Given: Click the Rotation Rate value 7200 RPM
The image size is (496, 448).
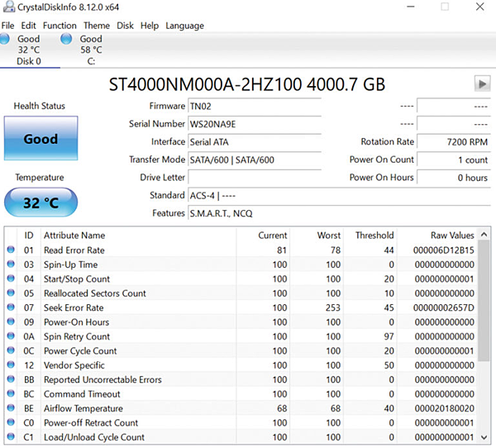Looking at the screenshot, I should click(454, 142).
